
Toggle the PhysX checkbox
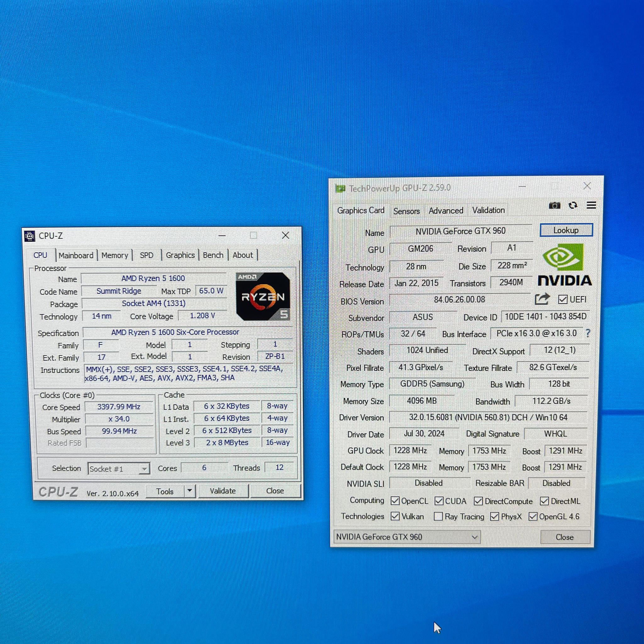pyautogui.click(x=495, y=516)
